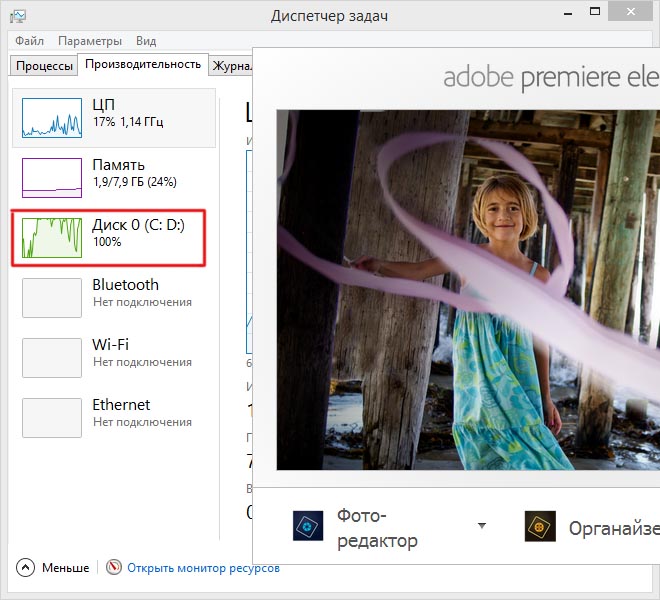Image resolution: width=660 pixels, height=600 pixels.
Task: Select the Производительность tab
Action: (143, 65)
